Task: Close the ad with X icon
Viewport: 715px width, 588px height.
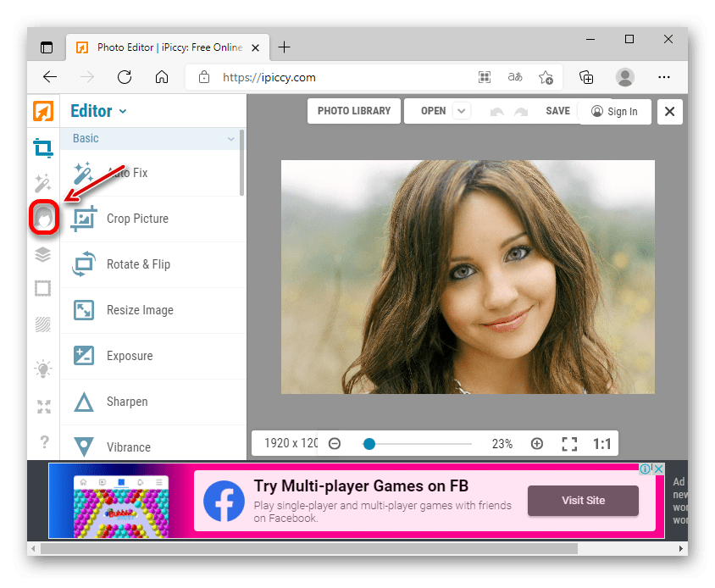Action: click(x=659, y=469)
